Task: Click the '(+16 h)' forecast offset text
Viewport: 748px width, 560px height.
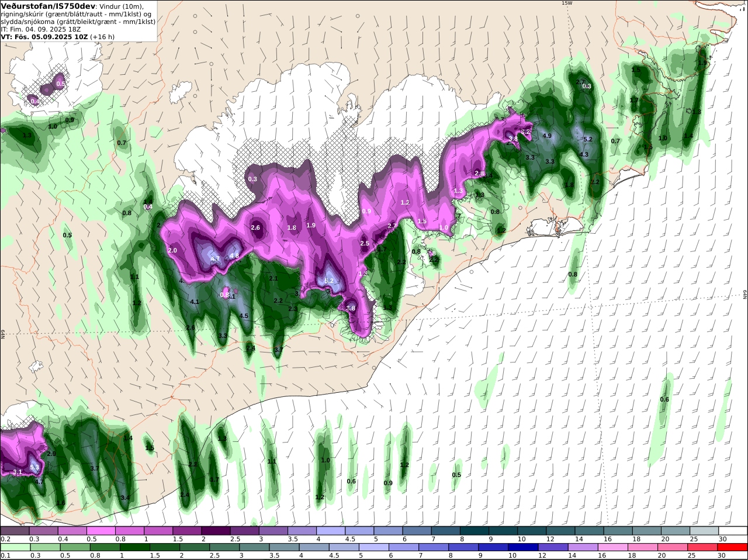Action: [x=102, y=37]
